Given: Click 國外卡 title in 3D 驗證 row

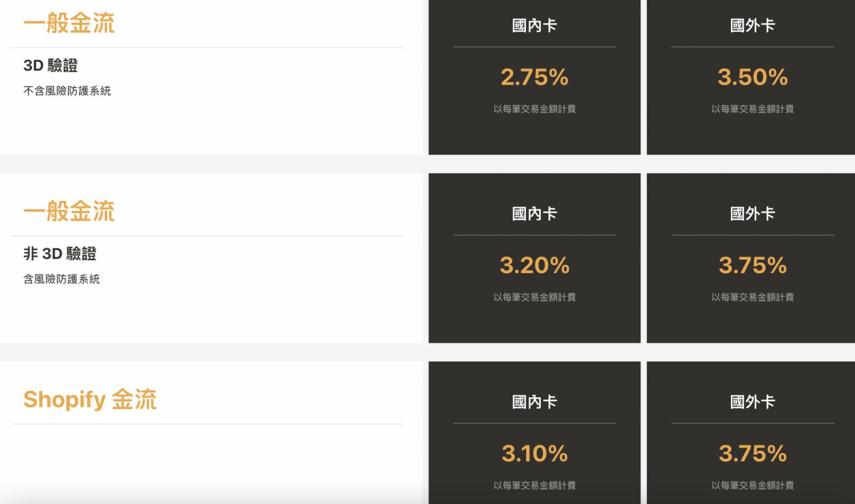Looking at the screenshot, I should click(752, 25).
